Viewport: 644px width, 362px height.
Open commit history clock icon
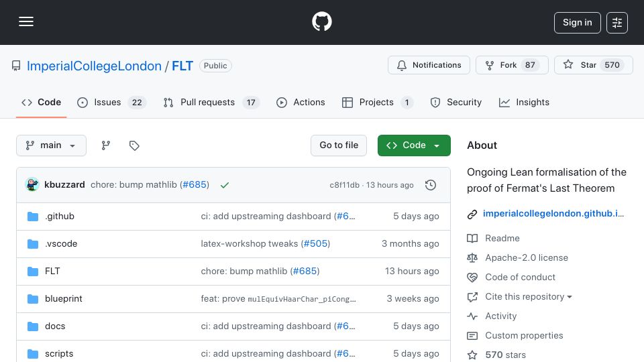tap(431, 185)
